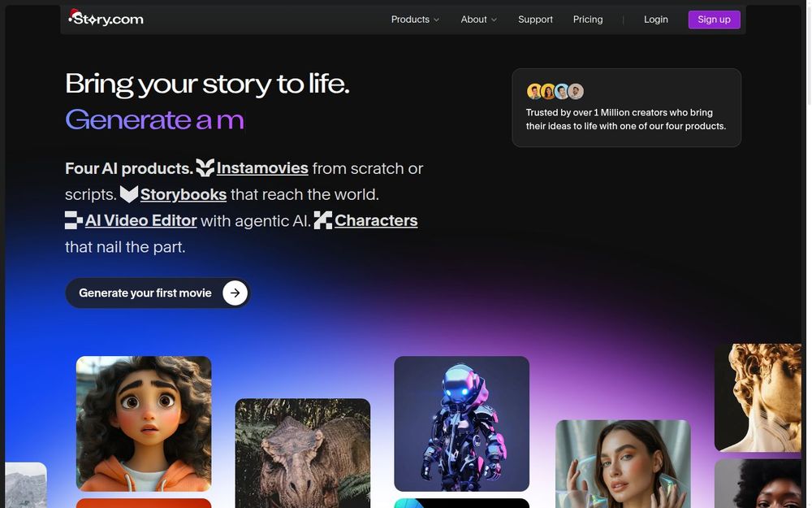Screen dimensions: 812x508
Task: Open the Support page
Action: (535, 20)
